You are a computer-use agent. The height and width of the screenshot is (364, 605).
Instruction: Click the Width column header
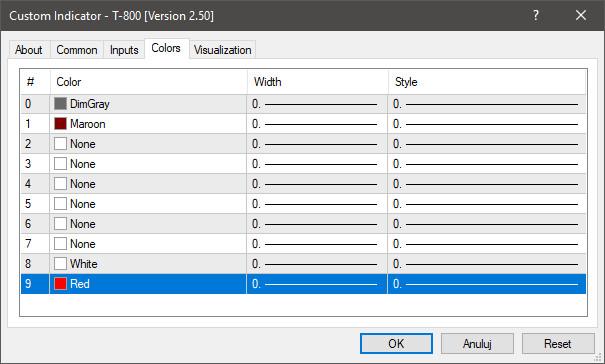click(318, 82)
